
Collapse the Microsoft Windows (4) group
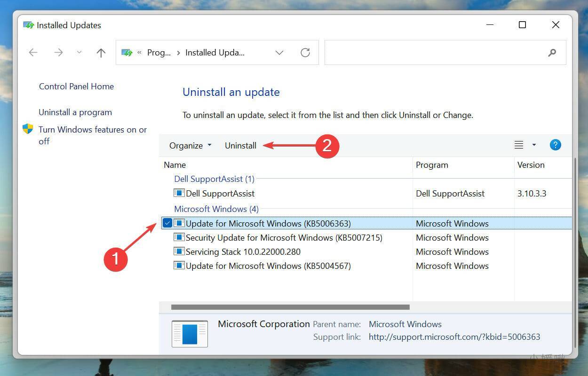(216, 209)
